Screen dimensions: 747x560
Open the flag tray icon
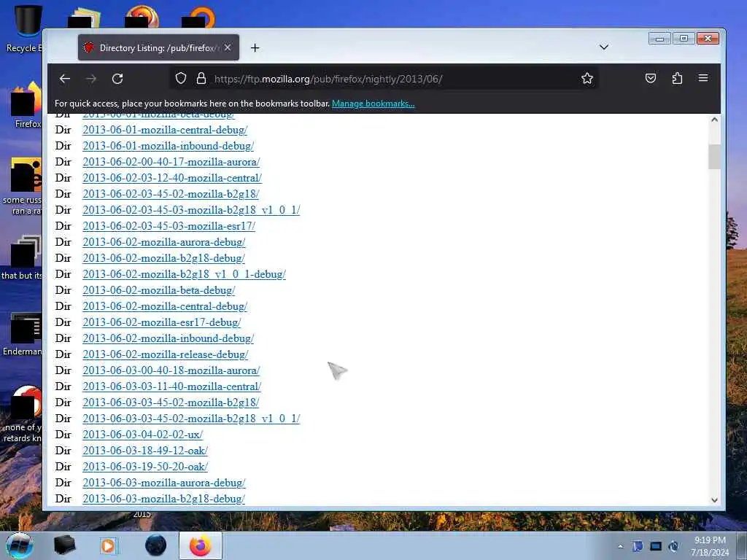[637, 546]
